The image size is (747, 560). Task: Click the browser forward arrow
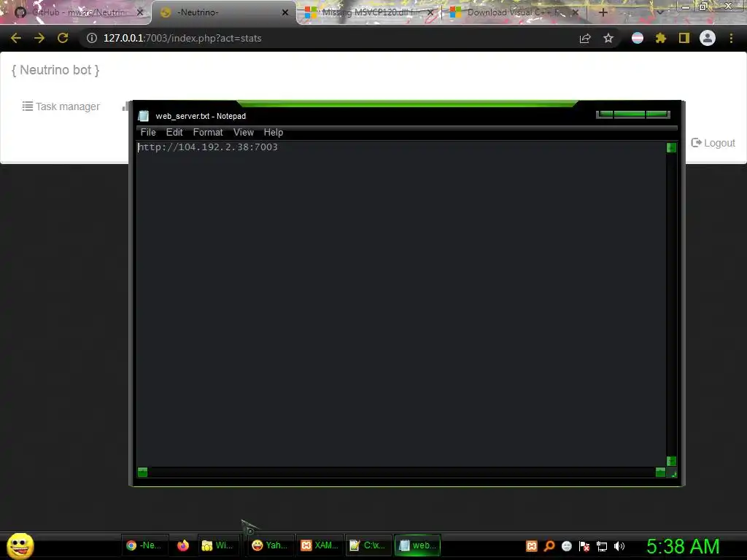click(39, 38)
